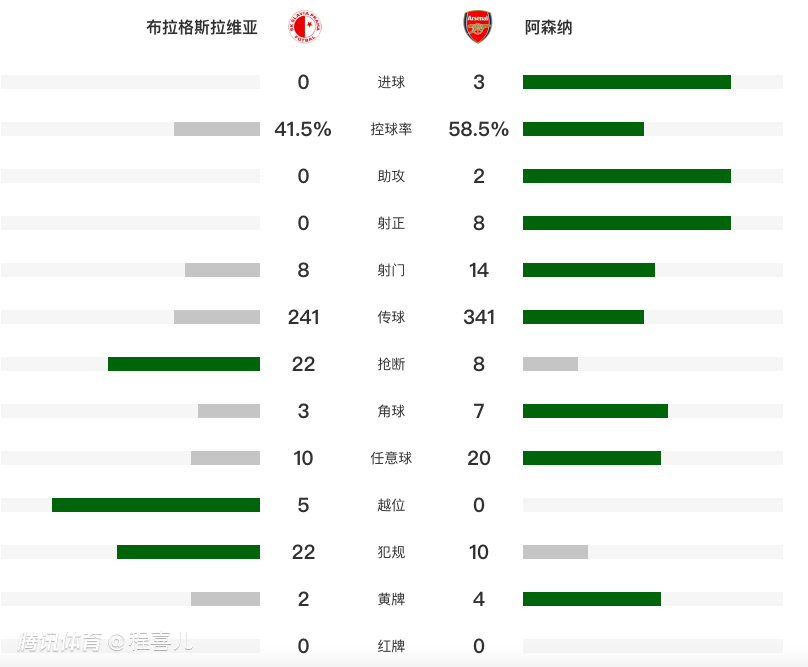Click Arsenal's 58.5% possession value
The height and width of the screenshot is (667, 808).
click(x=479, y=129)
